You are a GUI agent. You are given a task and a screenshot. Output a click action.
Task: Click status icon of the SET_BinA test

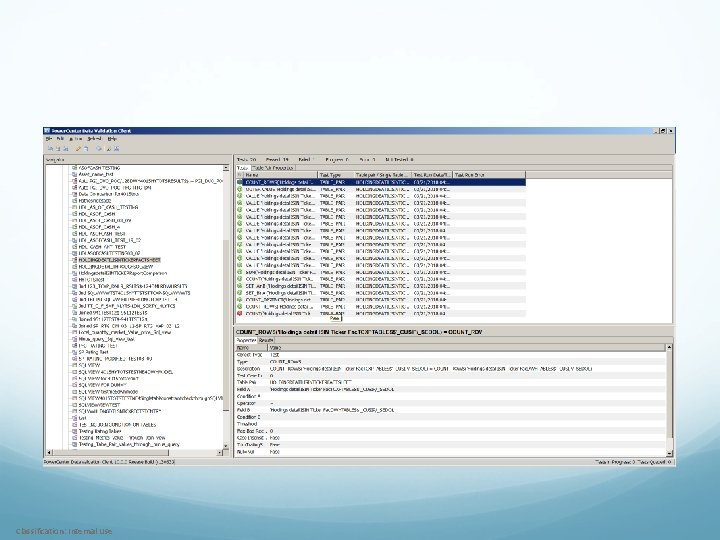coord(239,293)
